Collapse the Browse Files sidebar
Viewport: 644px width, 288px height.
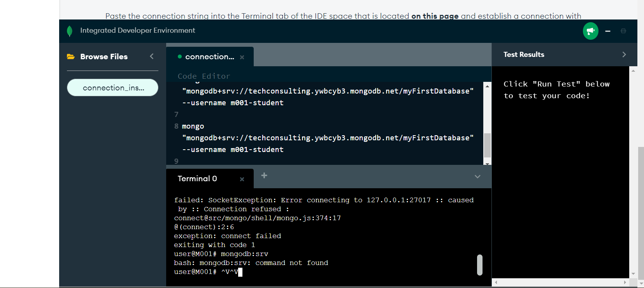point(152,56)
